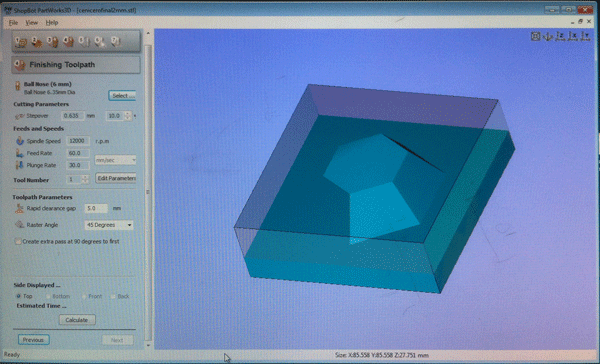This screenshot has width=600, height=364.
Task: Click the zoom-to-fit view icon
Action: click(535, 36)
